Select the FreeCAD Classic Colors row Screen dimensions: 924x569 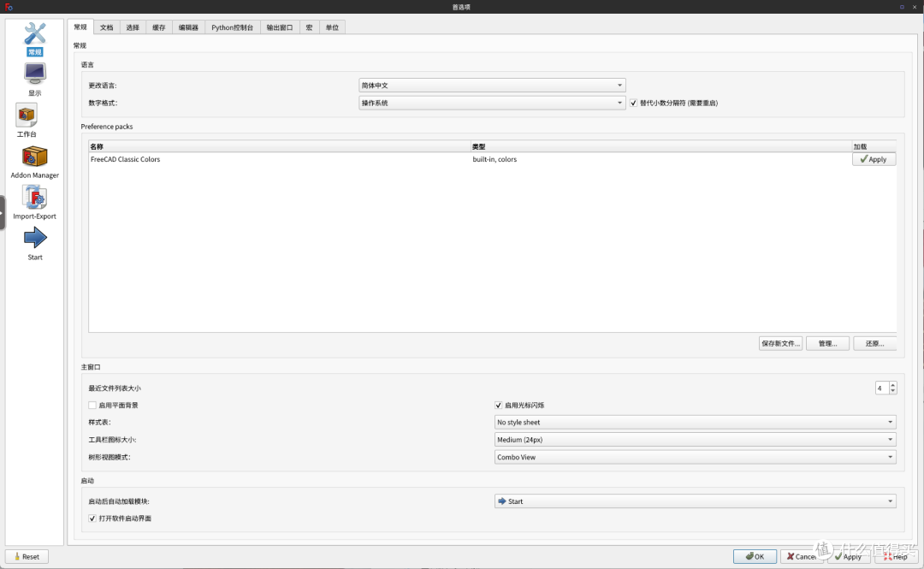click(x=492, y=159)
